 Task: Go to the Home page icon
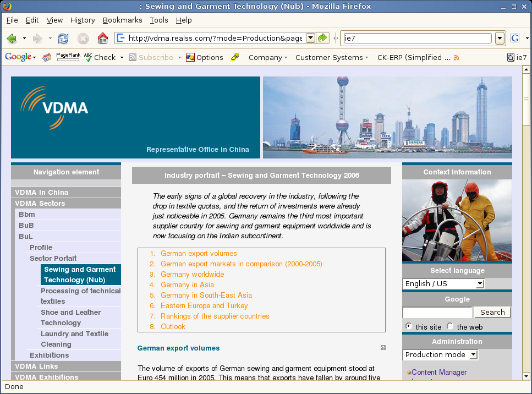[102, 39]
